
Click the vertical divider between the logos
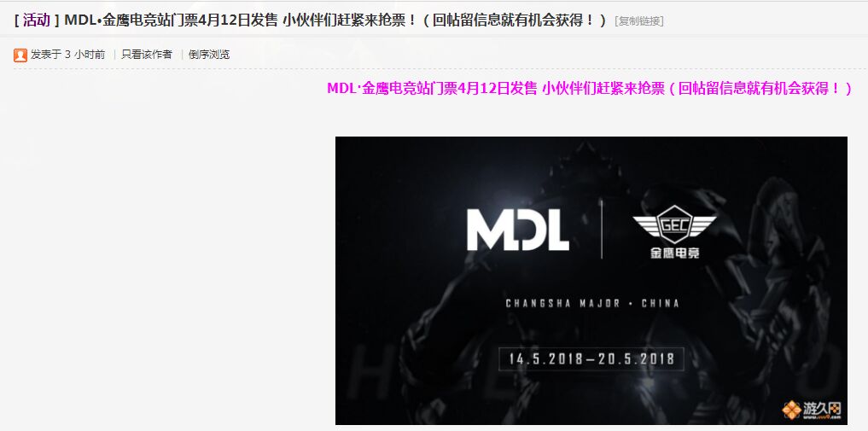[x=602, y=229]
